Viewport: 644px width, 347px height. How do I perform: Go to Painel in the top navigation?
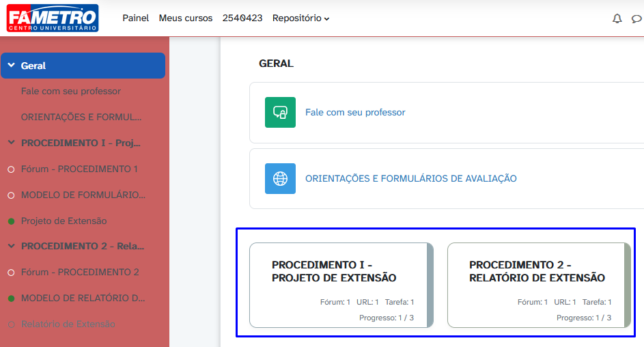click(135, 18)
